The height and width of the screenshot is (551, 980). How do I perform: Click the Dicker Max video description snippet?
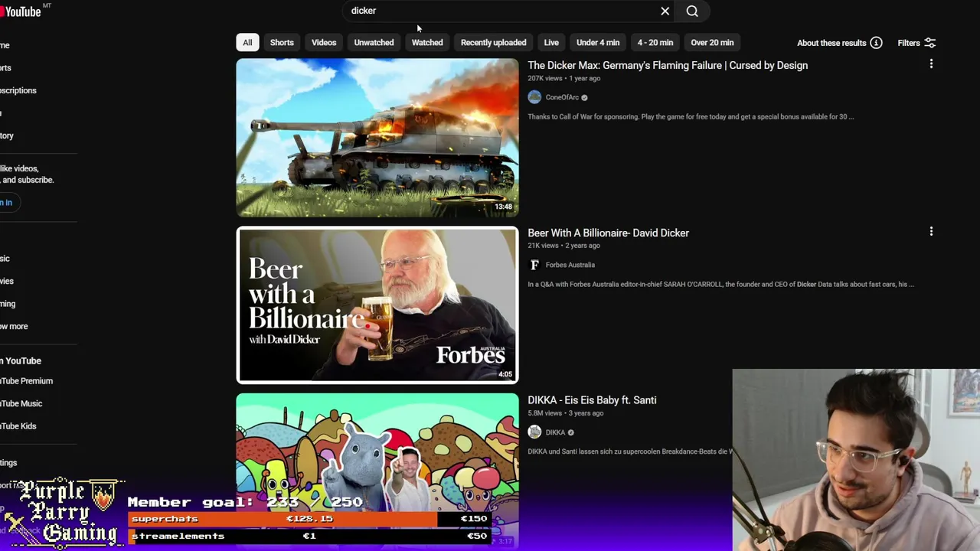tap(691, 117)
